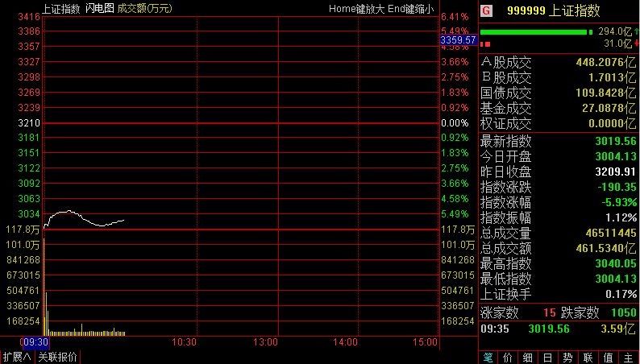Click the green buy volume bar
This screenshot has width=640, height=364.
click(535, 32)
